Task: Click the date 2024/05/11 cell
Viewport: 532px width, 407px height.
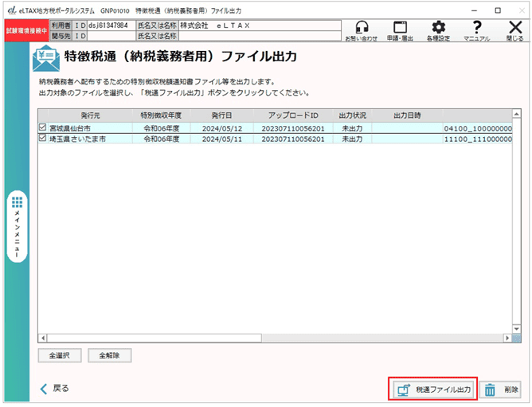Action: (222, 139)
